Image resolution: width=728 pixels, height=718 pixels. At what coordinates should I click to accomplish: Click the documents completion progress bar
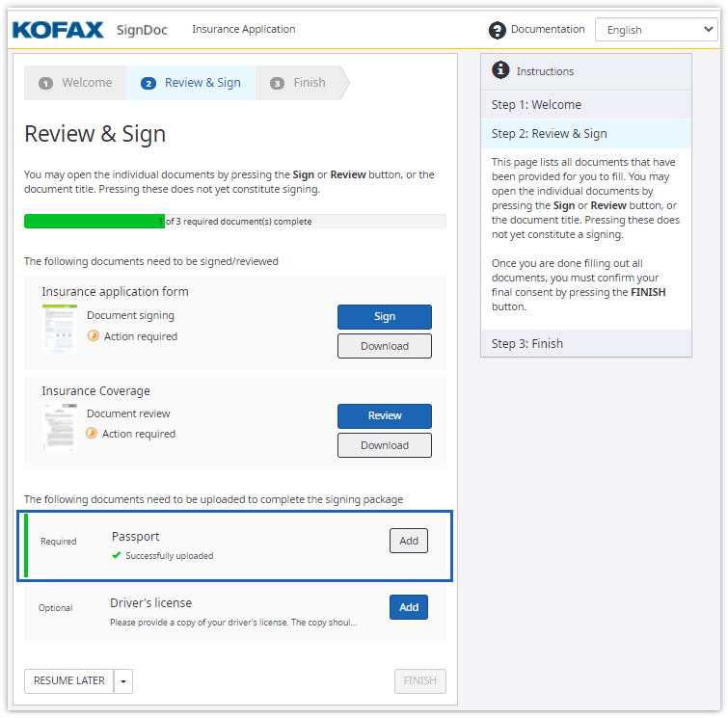click(x=234, y=222)
